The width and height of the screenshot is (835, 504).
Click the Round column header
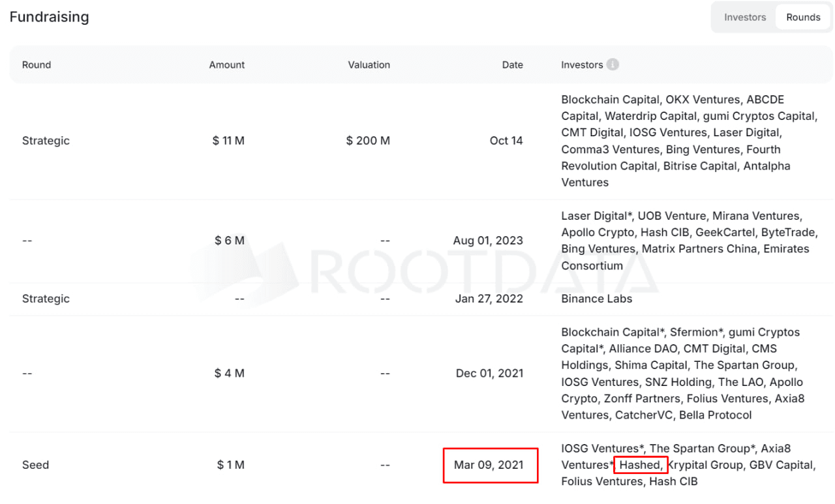(37, 65)
